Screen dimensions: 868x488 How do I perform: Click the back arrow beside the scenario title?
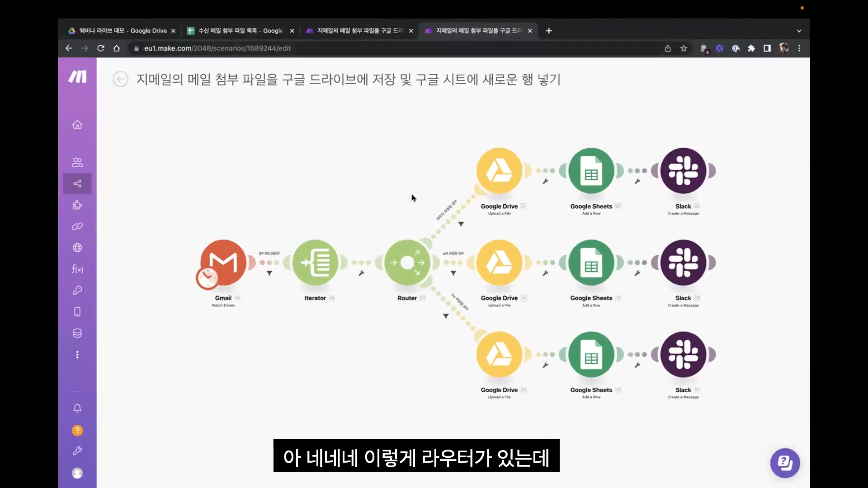click(120, 80)
